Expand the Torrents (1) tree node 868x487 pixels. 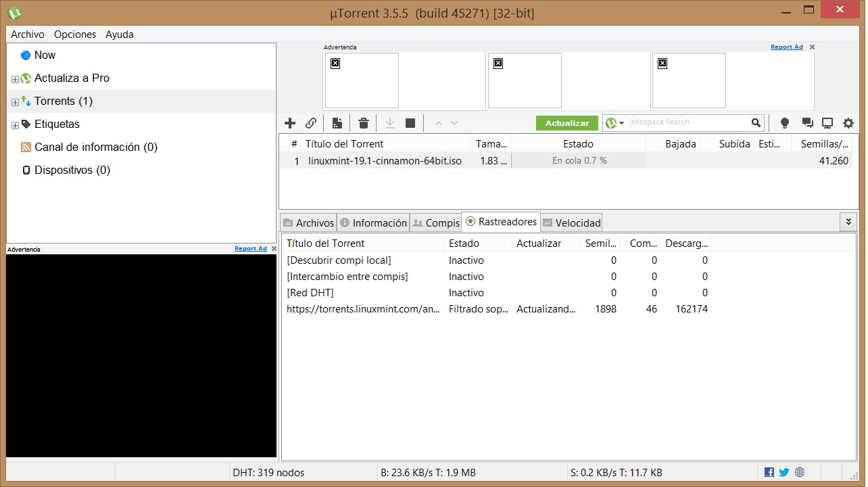pos(15,102)
